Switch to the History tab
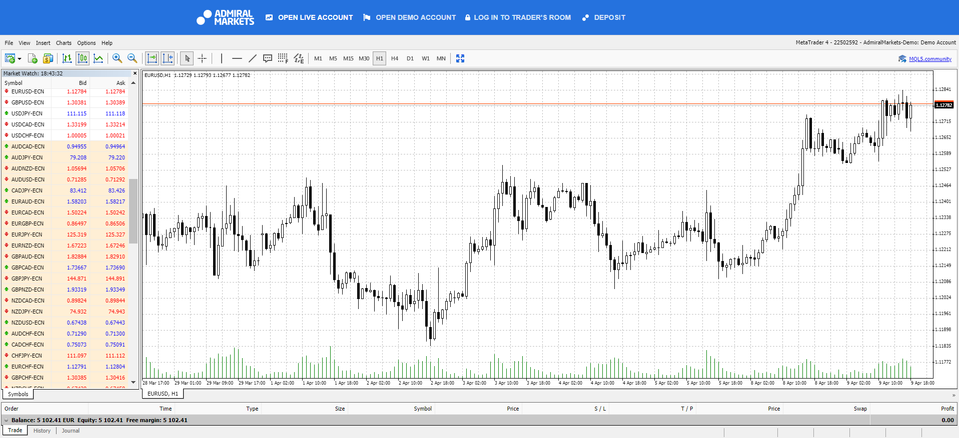The image size is (959, 438). (42, 431)
